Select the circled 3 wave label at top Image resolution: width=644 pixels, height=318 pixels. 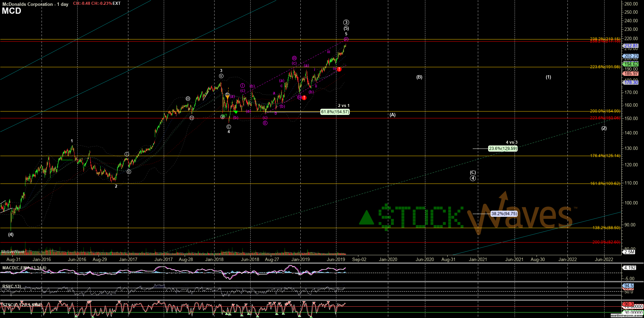[346, 23]
